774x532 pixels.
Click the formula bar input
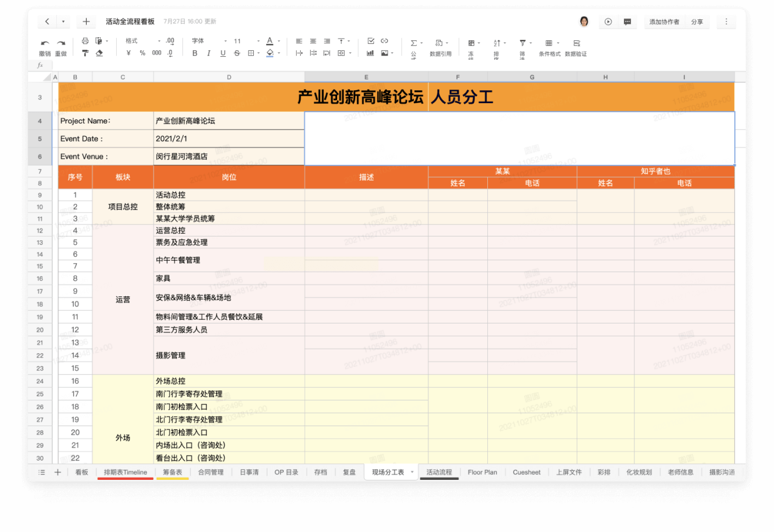399,66
